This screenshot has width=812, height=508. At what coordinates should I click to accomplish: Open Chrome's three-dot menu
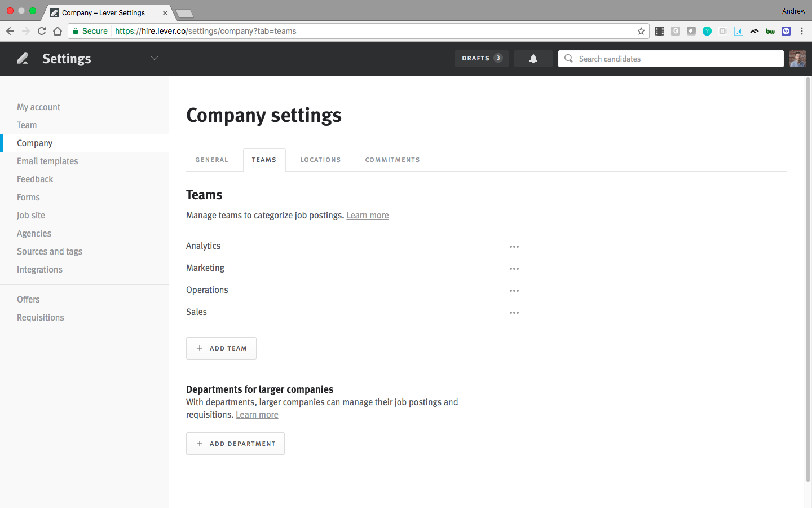pos(802,31)
